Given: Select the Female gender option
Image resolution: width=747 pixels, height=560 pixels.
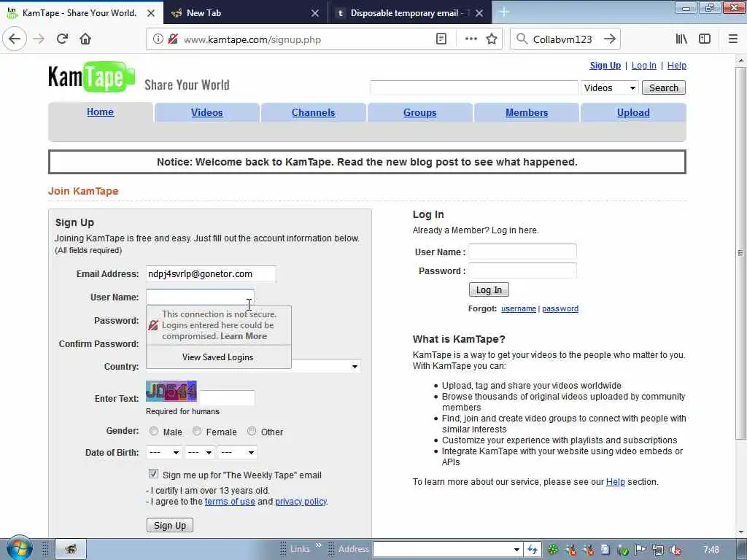Looking at the screenshot, I should pyautogui.click(x=197, y=431).
